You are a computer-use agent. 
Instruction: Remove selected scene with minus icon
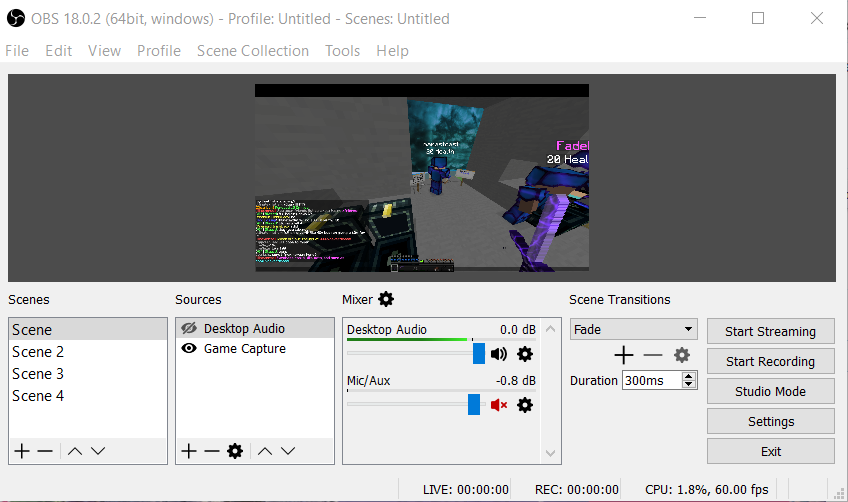[x=45, y=451]
